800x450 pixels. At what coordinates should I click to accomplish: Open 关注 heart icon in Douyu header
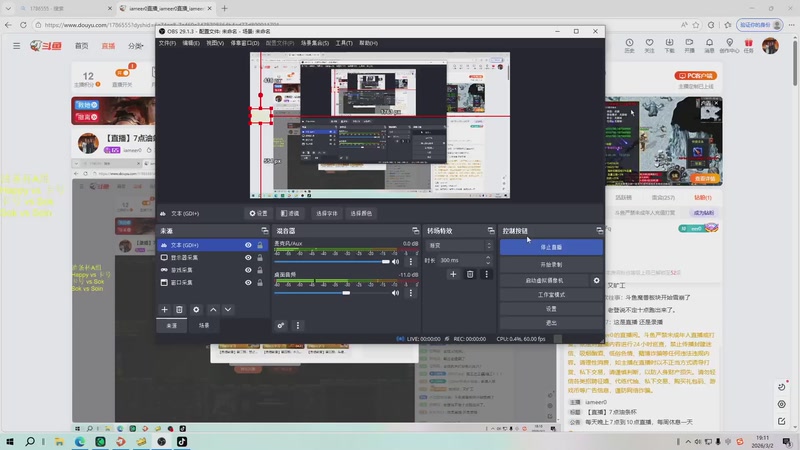click(649, 45)
